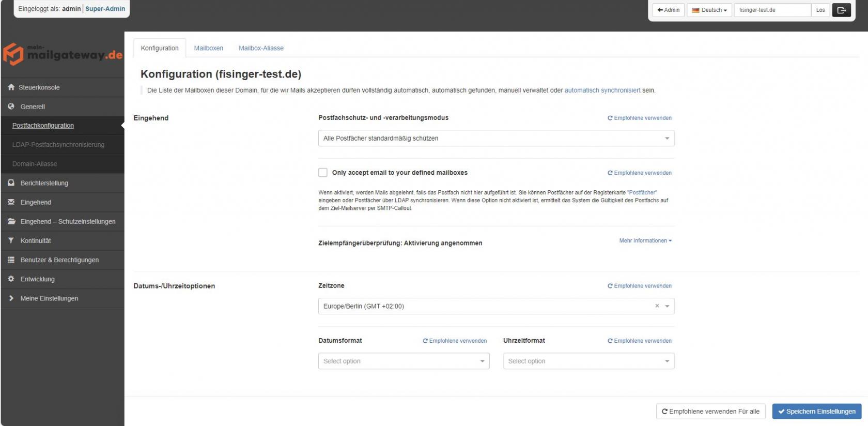
Task: Click the Entwicklung gear icon
Action: (11, 279)
